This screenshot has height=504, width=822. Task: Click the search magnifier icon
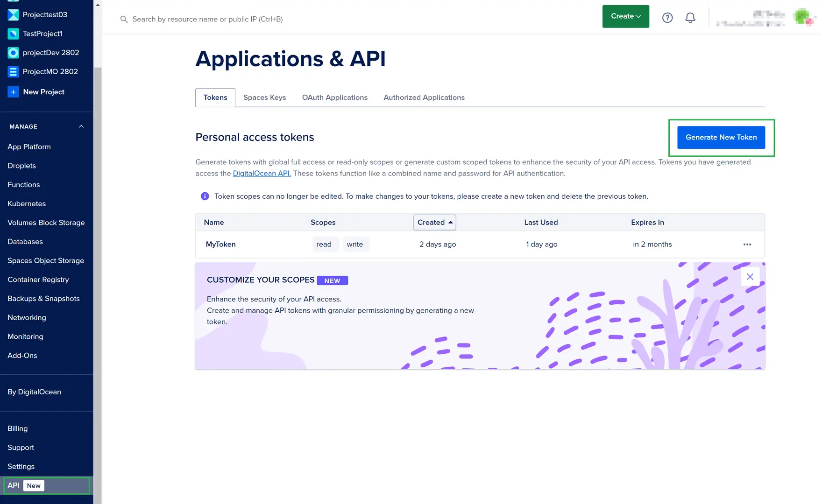[x=124, y=19]
